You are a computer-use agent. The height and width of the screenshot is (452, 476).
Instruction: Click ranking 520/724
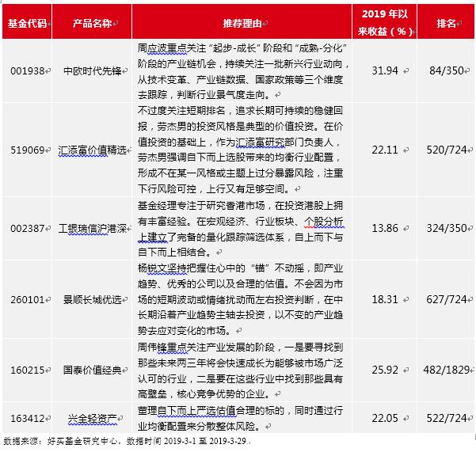446,150
